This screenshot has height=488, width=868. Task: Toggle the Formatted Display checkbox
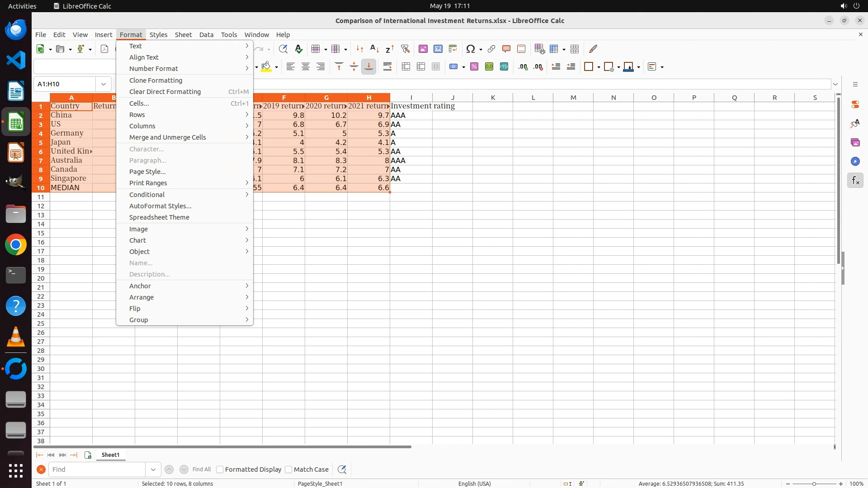[220, 469]
